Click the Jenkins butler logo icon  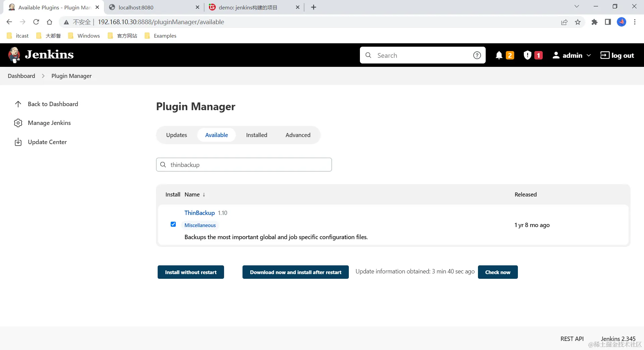click(14, 55)
